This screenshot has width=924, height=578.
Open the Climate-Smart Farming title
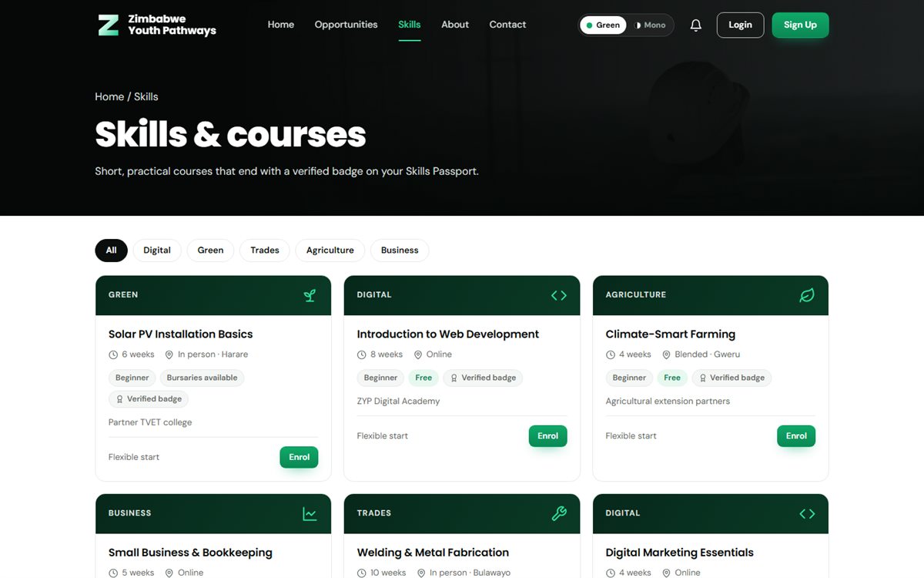671,334
